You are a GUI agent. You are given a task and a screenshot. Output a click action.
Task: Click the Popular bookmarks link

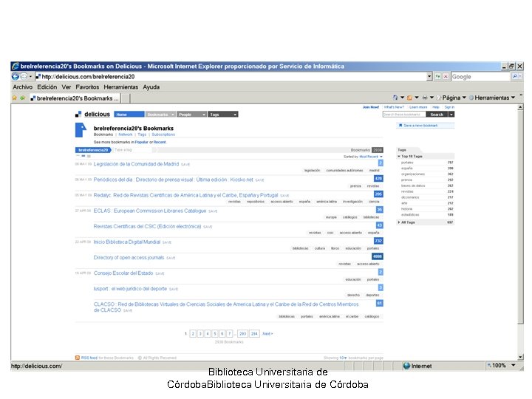pyautogui.click(x=141, y=142)
